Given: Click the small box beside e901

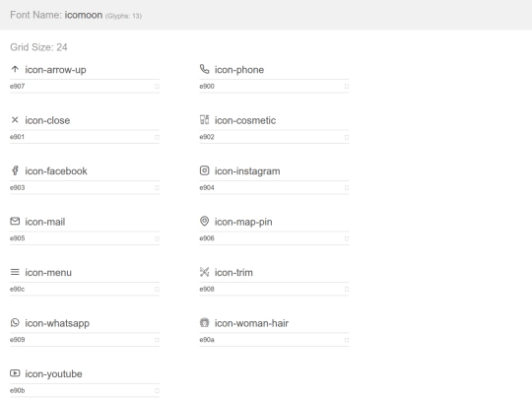Looking at the screenshot, I should point(157,137).
